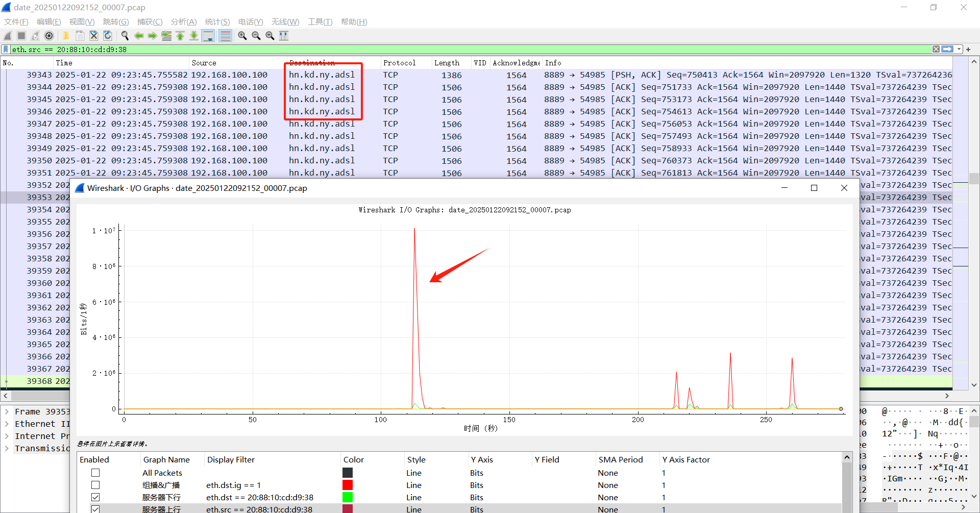This screenshot has height=513, width=980.
Task: Disable the 服务器下行 graph checkbox
Action: pyautogui.click(x=95, y=498)
